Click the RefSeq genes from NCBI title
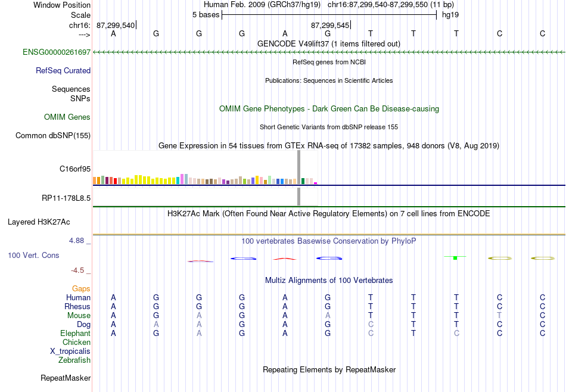This screenshot has width=566, height=392. [329, 62]
